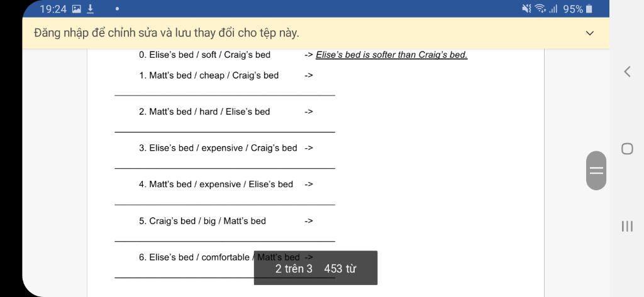The height and width of the screenshot is (297, 644).
Task: Tap the example sentence "Elise's bed is softer"
Action: coord(391,55)
